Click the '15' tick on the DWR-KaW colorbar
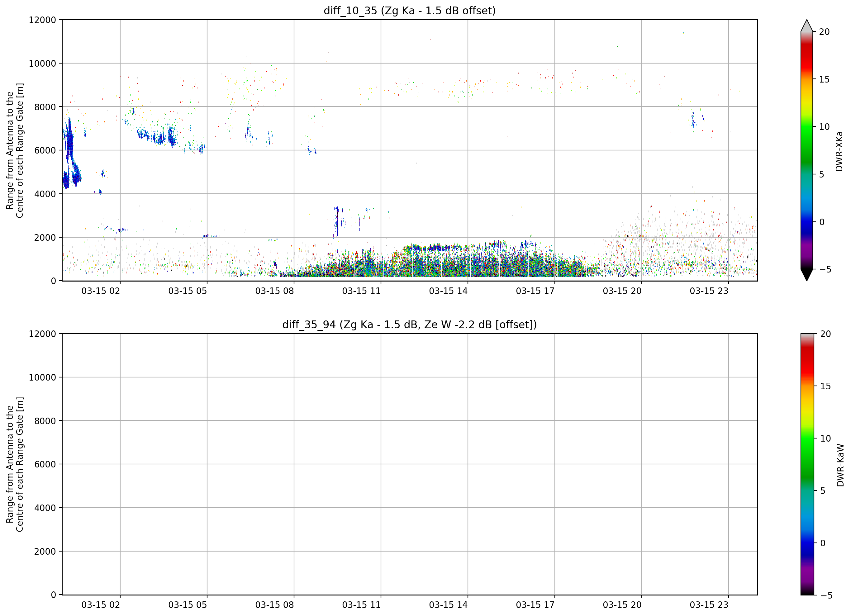Viewport: 851px width, 616px height. pos(825,386)
